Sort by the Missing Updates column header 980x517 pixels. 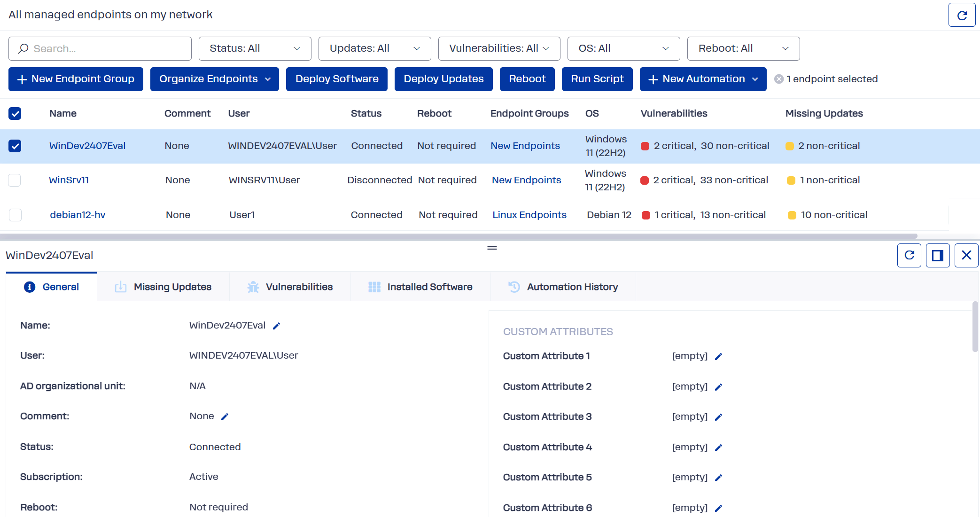[824, 113]
